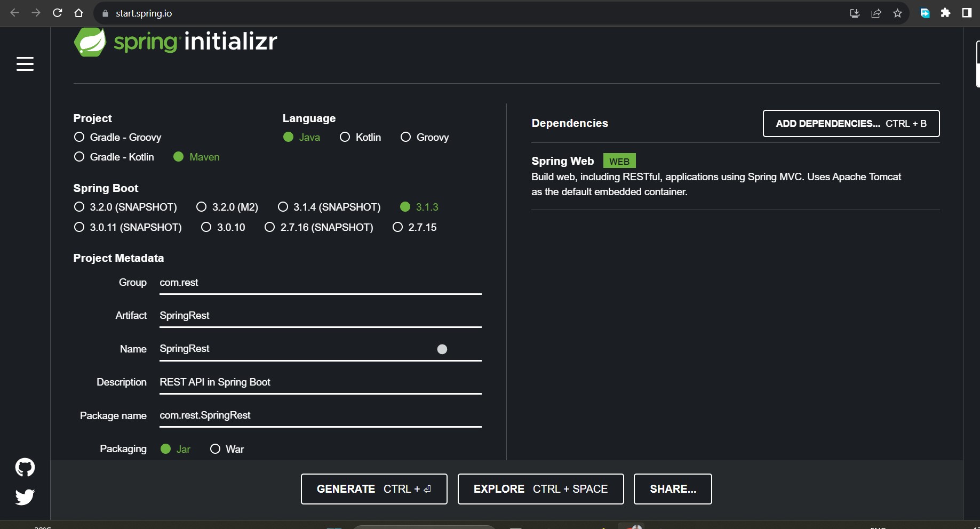
Task: Click the install app icon in address bar
Action: (x=855, y=13)
